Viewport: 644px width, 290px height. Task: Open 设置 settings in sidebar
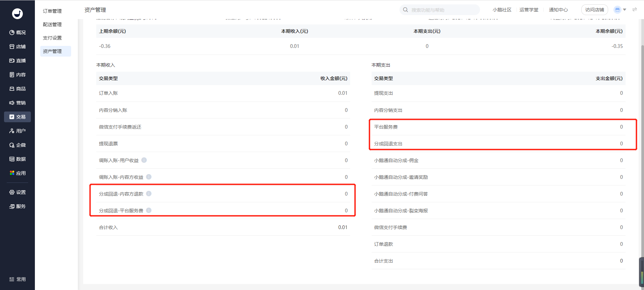point(17,192)
